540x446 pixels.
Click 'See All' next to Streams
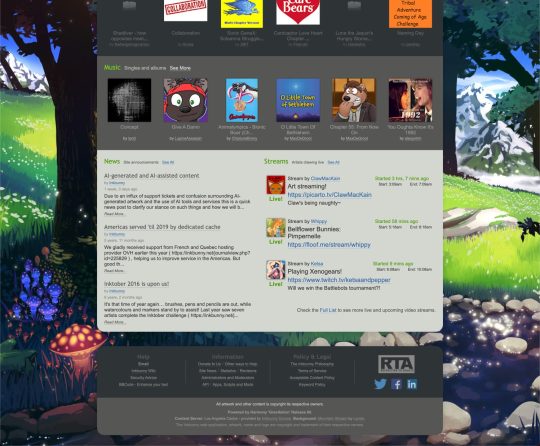pos(333,162)
